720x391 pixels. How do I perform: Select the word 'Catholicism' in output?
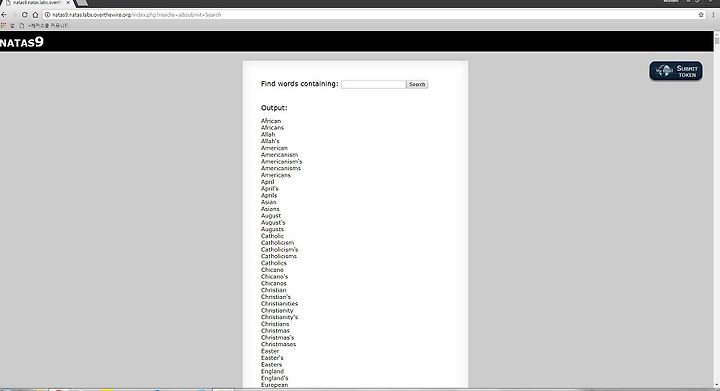(277, 243)
